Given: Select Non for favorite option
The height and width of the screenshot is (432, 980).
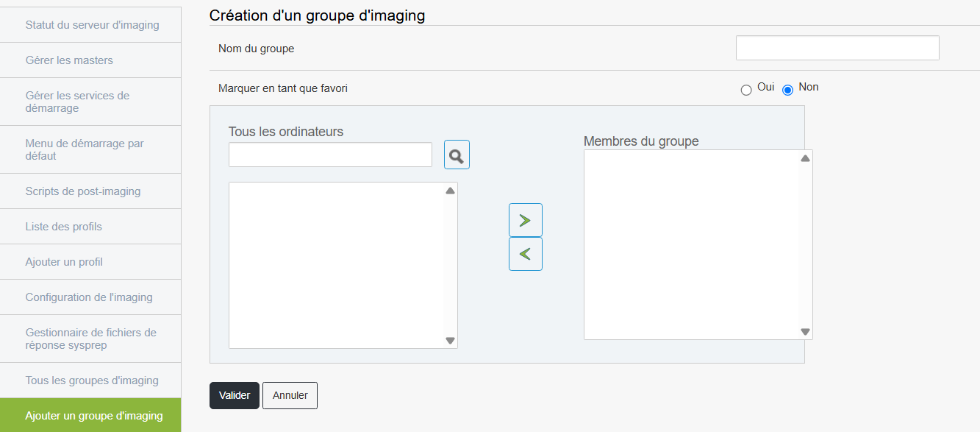Looking at the screenshot, I should click(x=788, y=90).
